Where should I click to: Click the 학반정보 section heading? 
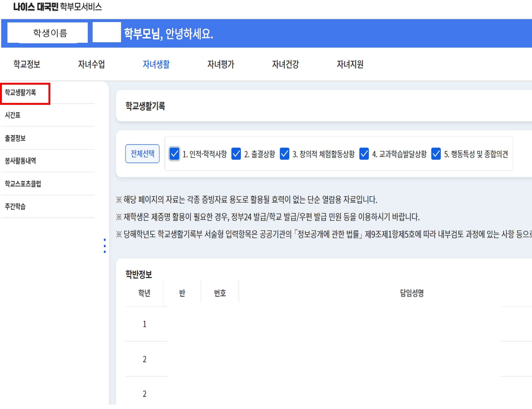click(139, 274)
